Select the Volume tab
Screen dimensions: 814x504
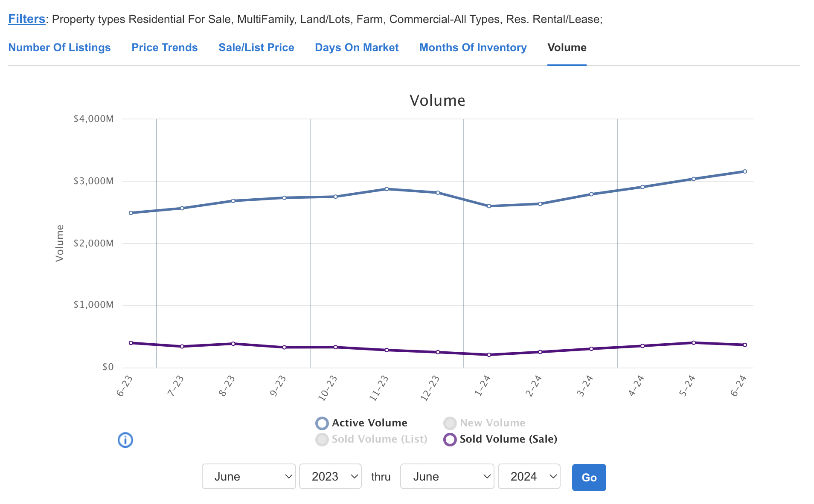567,47
